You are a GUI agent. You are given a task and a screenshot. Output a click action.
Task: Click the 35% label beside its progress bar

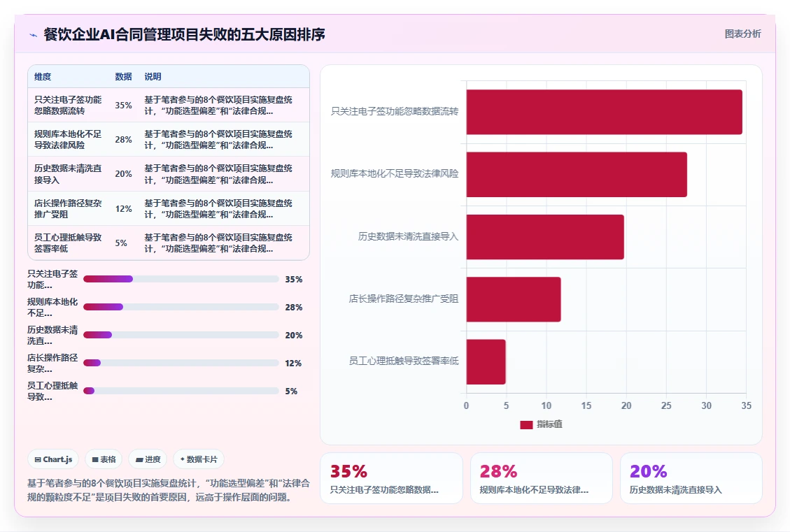coord(294,280)
